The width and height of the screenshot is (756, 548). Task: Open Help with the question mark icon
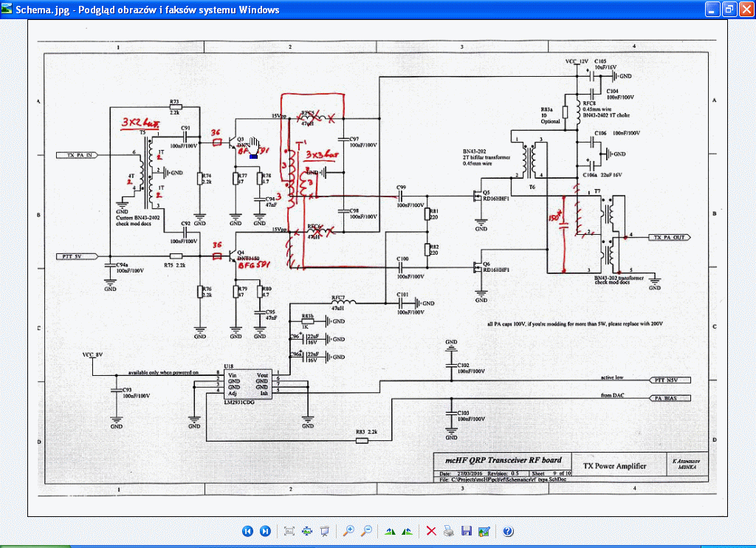click(x=508, y=531)
